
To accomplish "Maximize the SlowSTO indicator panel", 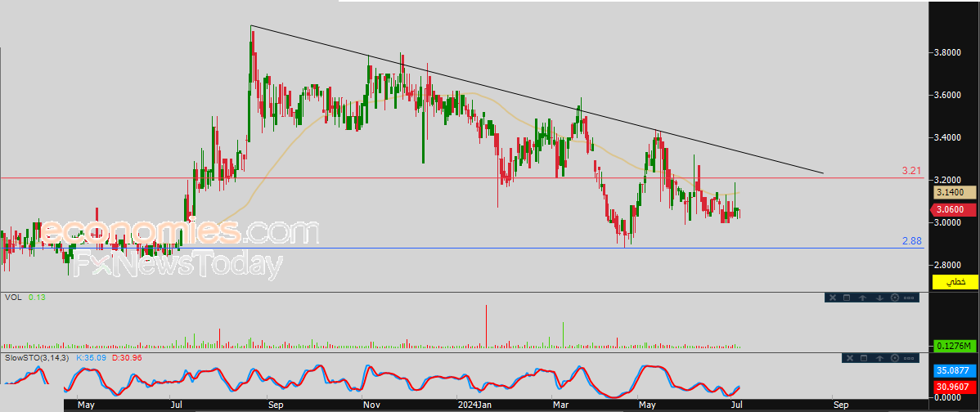I will 865,358.
